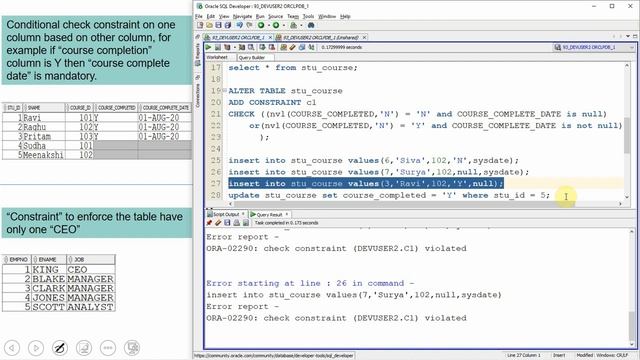The image size is (640, 360).
Task: Click the Undo arrow icon in main toolbar
Action: (240, 25)
